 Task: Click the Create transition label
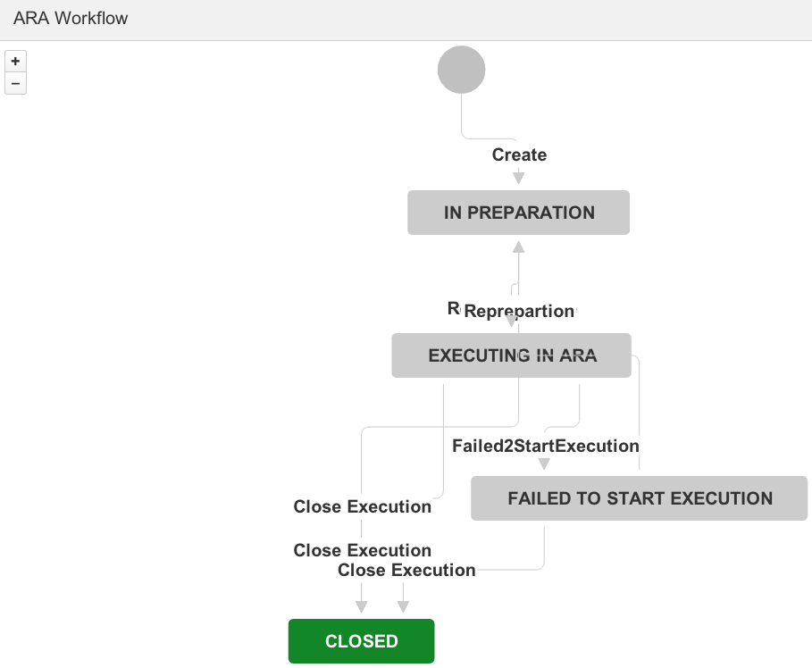coord(519,154)
